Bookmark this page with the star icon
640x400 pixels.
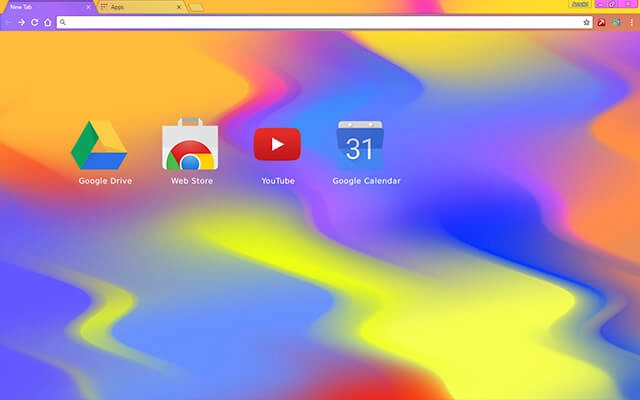[587, 22]
